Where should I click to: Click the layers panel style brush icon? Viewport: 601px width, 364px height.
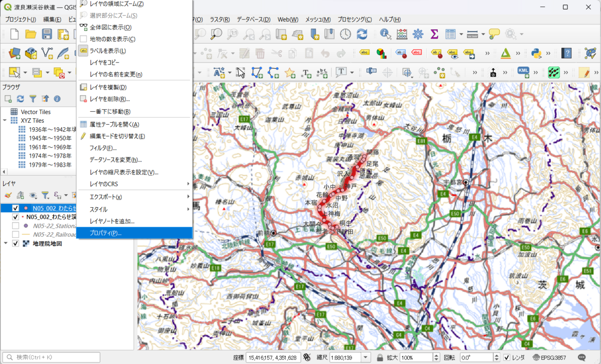(x=8, y=195)
